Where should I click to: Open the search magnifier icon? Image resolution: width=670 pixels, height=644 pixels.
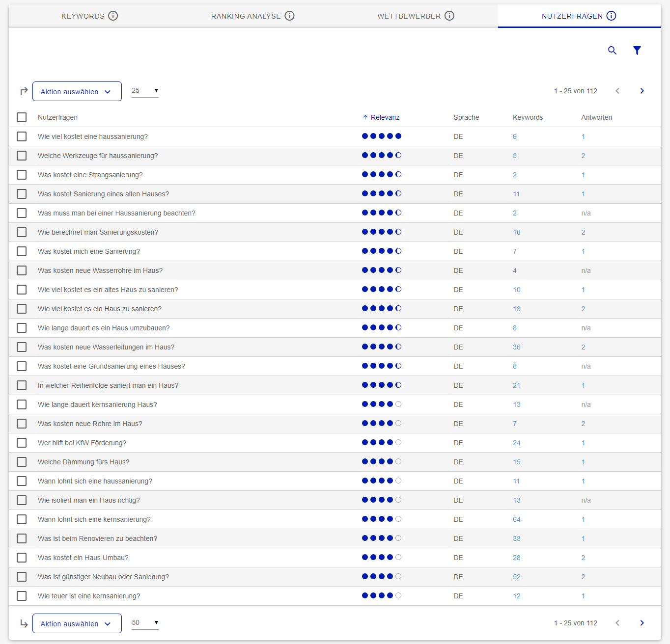click(612, 50)
